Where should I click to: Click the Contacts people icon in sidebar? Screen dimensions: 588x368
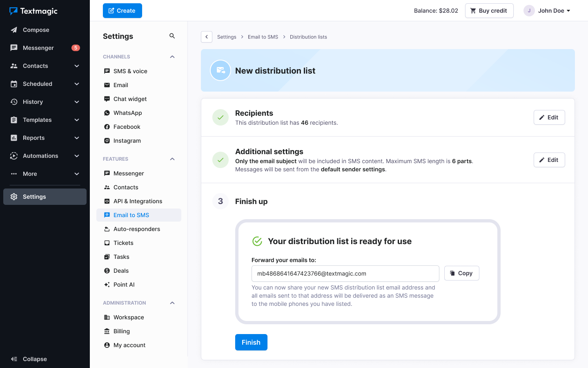(13, 65)
